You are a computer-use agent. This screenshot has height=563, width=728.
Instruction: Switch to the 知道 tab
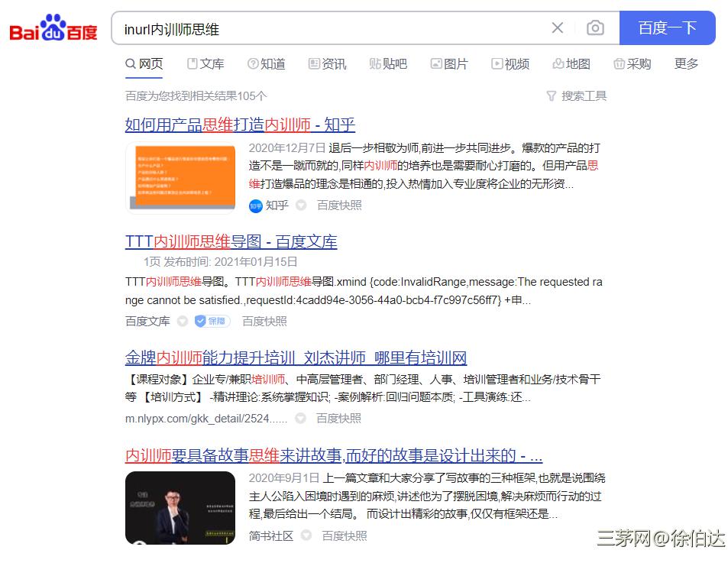pos(267,64)
